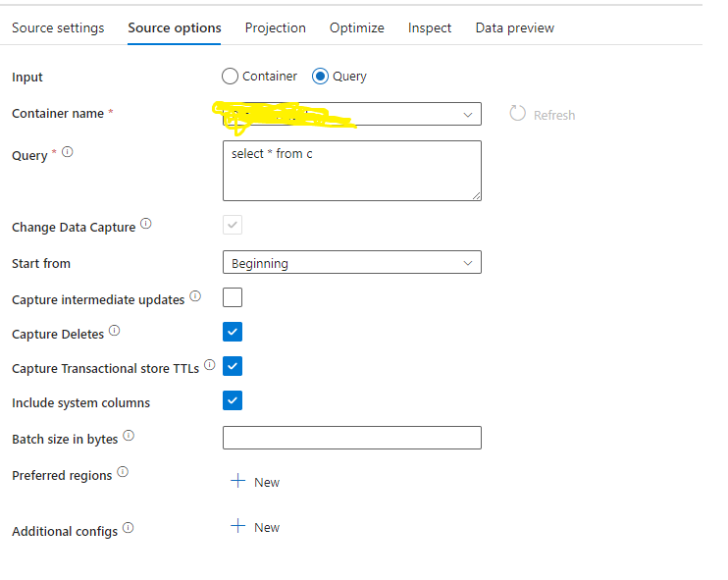Show info for Capture Transactional store TTLs
This screenshot has width=728, height=580.
point(210,364)
